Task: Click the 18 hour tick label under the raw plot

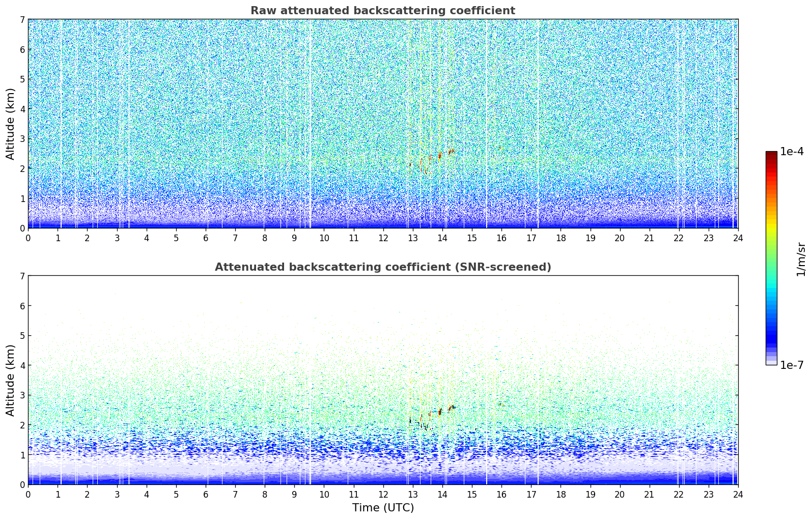Action: 561,238
